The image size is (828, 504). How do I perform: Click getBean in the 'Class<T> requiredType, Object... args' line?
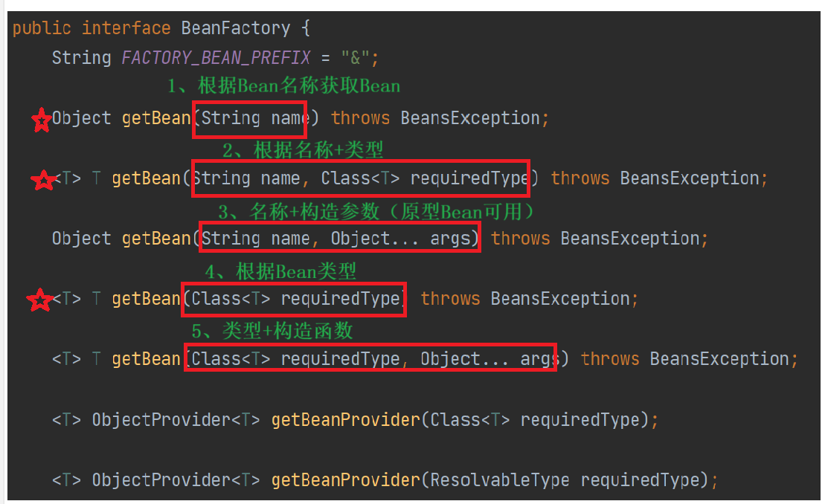click(x=147, y=359)
